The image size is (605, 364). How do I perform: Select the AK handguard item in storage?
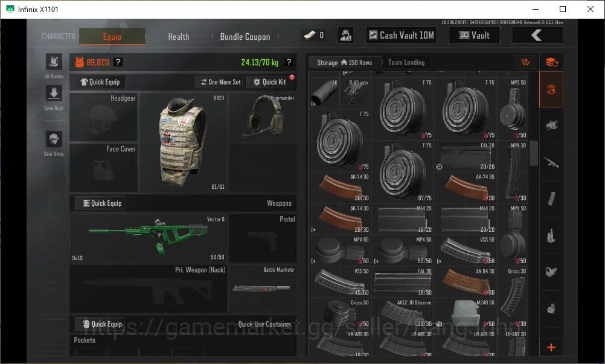pyautogui.click(x=324, y=93)
